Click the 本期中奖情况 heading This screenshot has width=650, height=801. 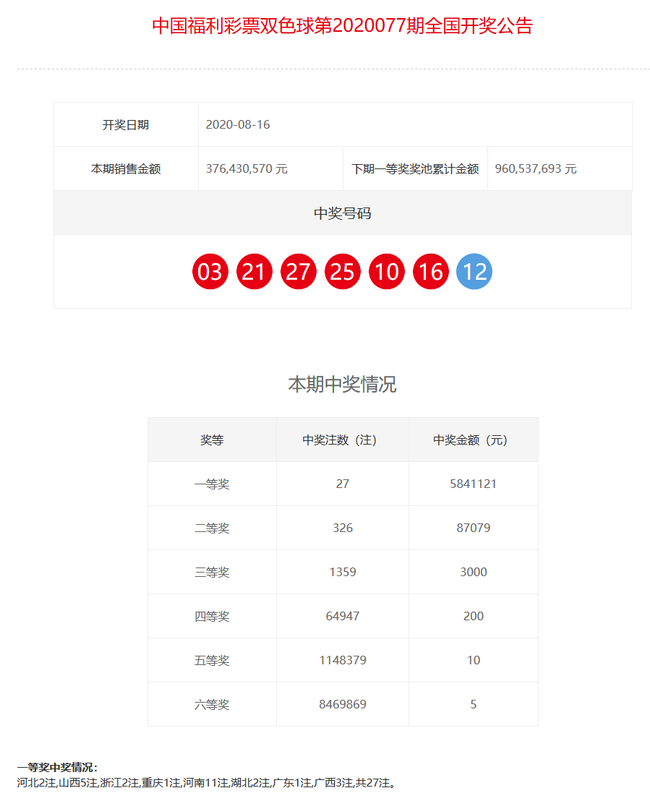click(x=342, y=384)
